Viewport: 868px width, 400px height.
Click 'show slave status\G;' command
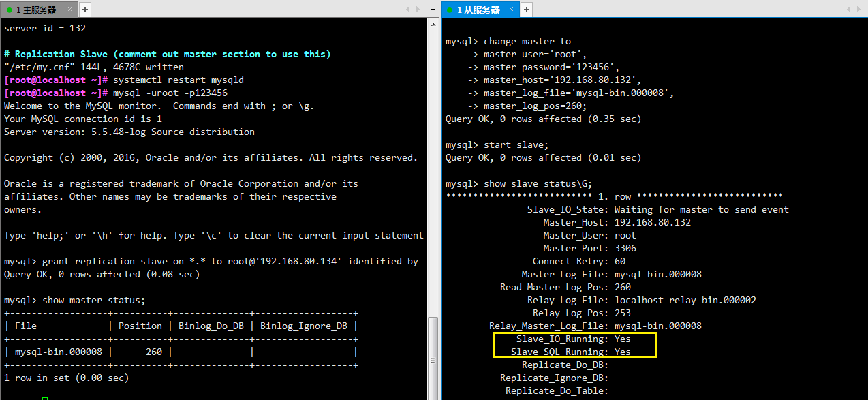pyautogui.click(x=538, y=183)
